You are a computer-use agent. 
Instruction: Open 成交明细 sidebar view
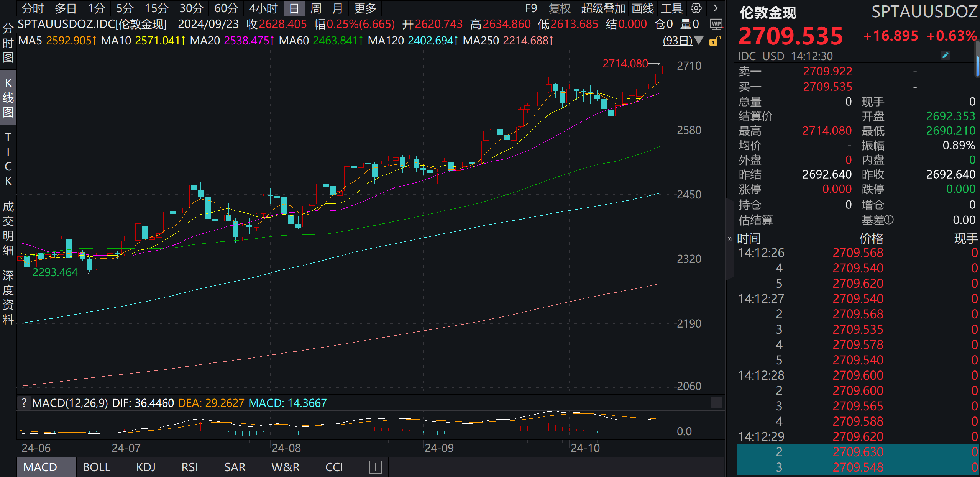coord(8,228)
